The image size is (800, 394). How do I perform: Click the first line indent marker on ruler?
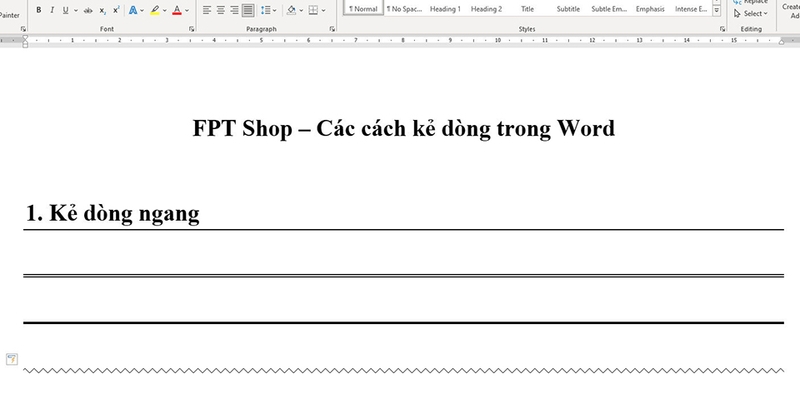(x=25, y=38)
